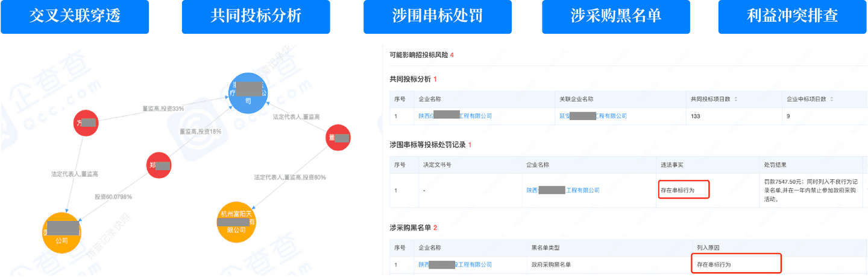Click the 政府采购黑名单 cell
Image resolution: width=868 pixels, height=277 pixels.
pyautogui.click(x=551, y=264)
